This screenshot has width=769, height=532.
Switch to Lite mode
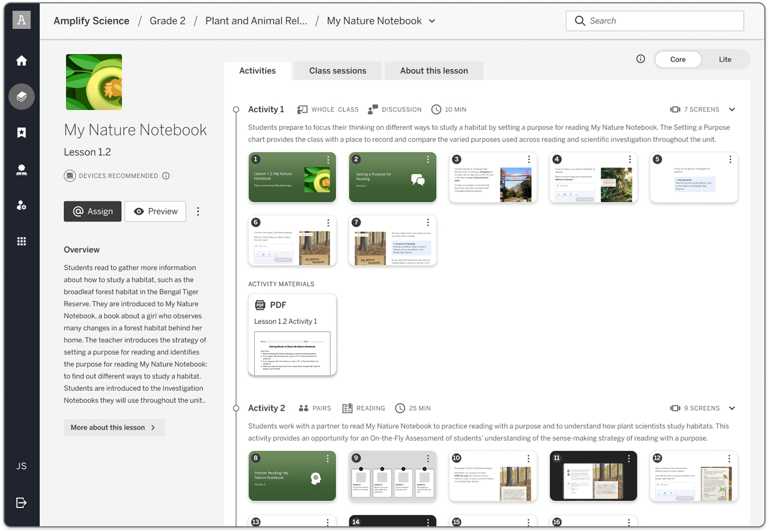click(725, 59)
